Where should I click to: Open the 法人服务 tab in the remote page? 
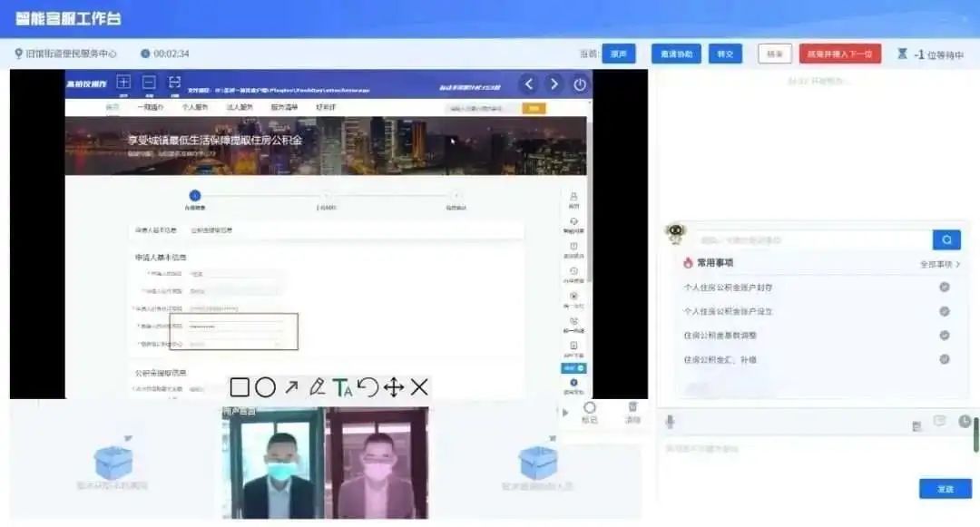[240, 107]
